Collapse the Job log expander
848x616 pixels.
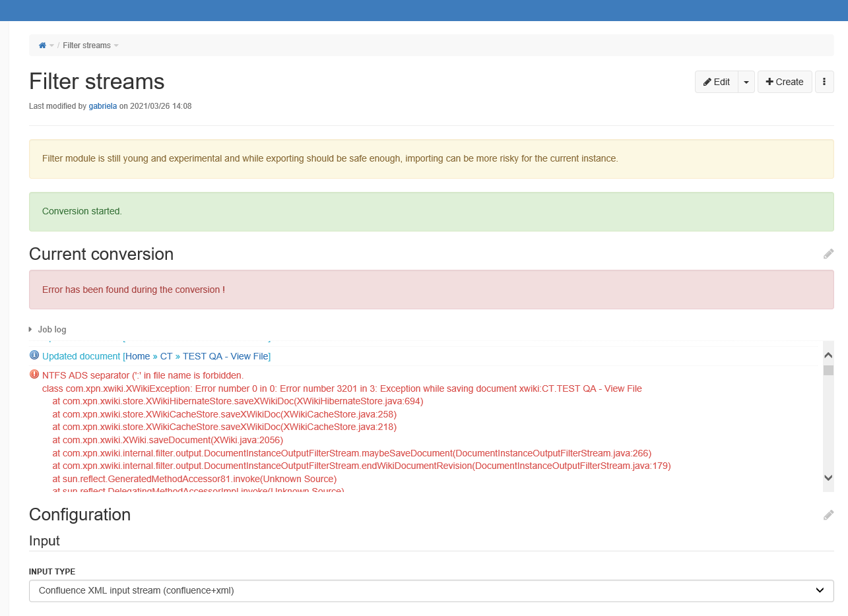pos(48,329)
